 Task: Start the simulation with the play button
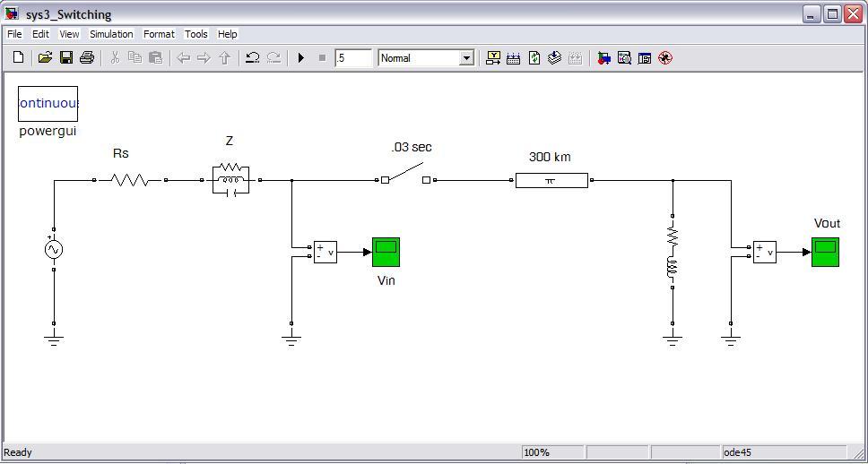301,58
